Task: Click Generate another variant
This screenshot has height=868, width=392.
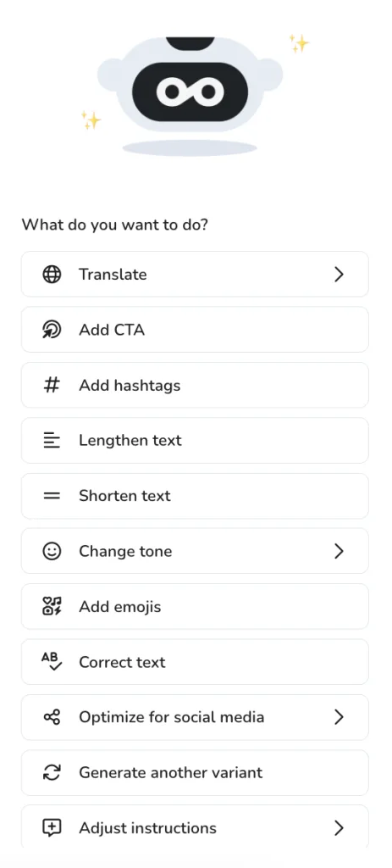Action: pyautogui.click(x=196, y=773)
